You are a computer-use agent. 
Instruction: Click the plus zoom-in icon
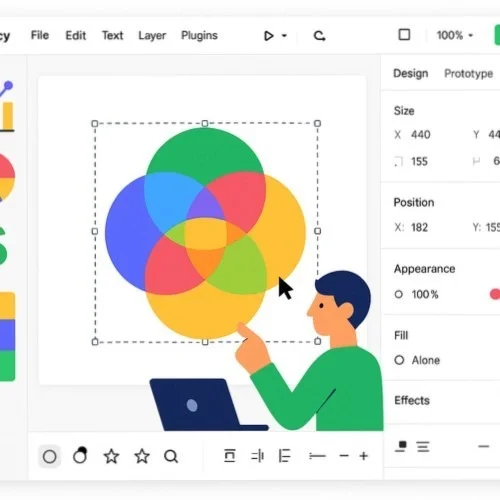tap(364, 456)
